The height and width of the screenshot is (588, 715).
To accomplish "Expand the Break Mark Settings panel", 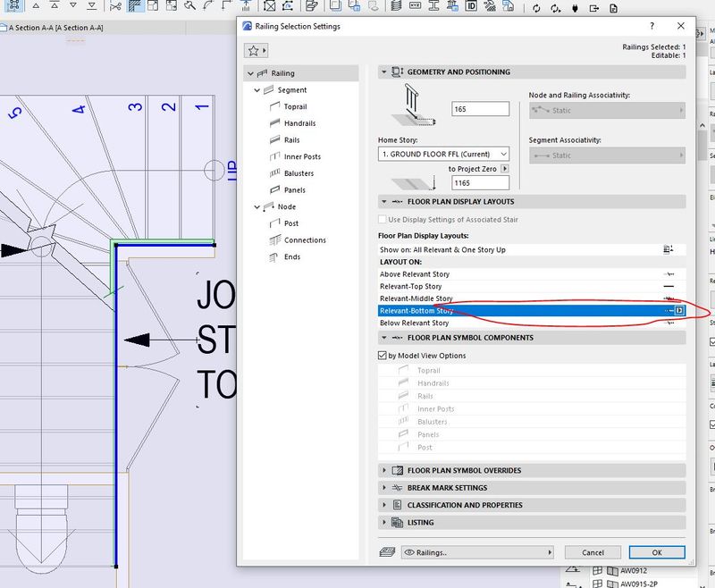I will click(447, 488).
